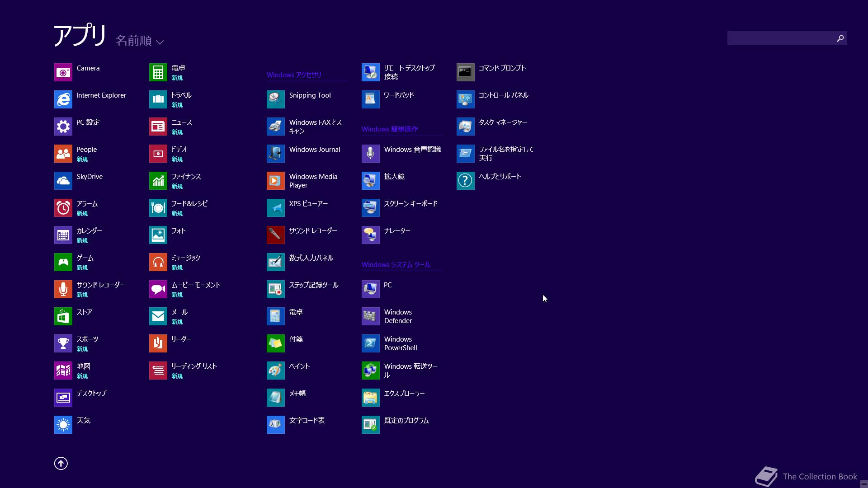
Task: Open ワードパッド icon
Action: point(371,99)
